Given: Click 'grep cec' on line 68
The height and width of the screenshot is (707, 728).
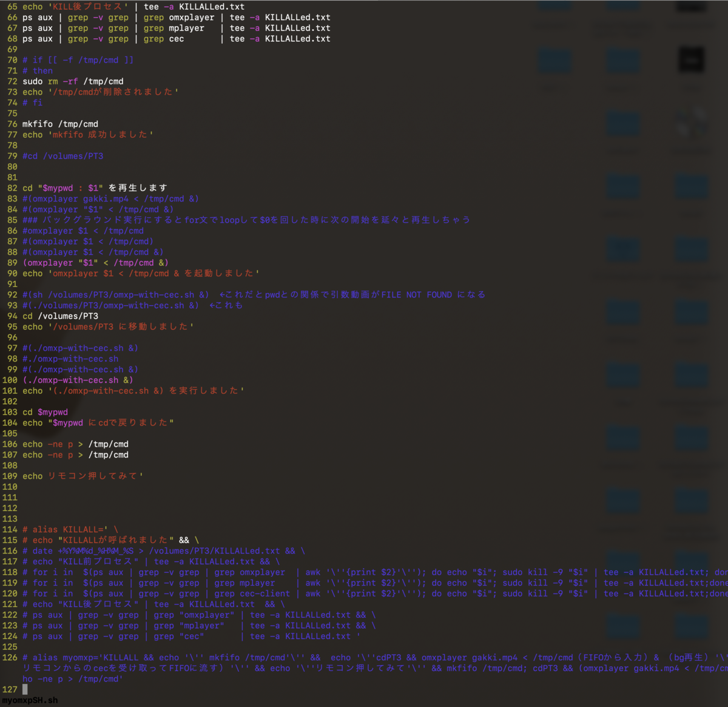Looking at the screenshot, I should 164,39.
